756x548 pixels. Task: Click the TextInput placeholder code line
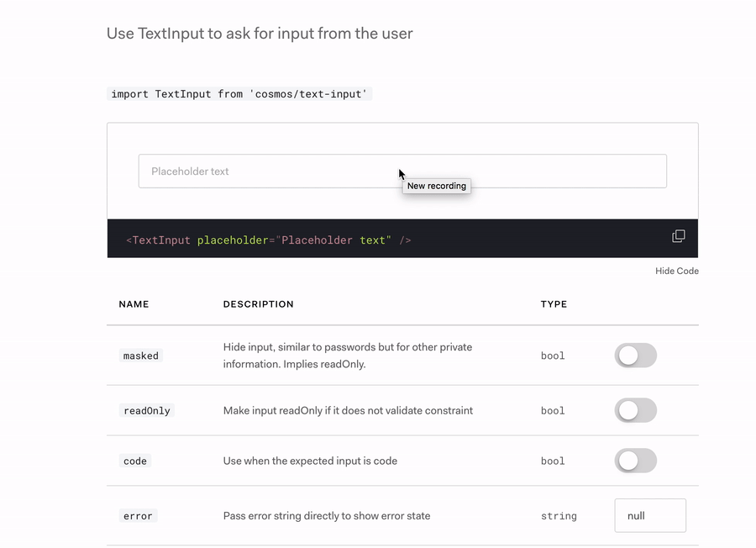click(x=267, y=240)
